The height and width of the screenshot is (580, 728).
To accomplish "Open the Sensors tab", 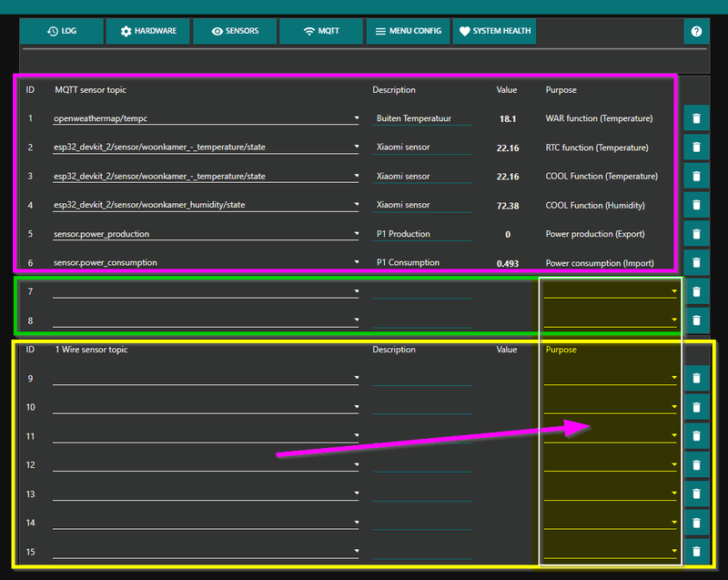I will 235,31.
